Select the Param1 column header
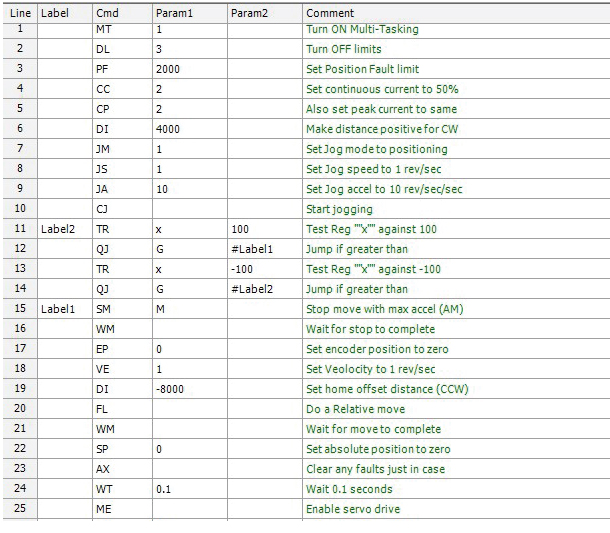The image size is (610, 533). click(190, 13)
